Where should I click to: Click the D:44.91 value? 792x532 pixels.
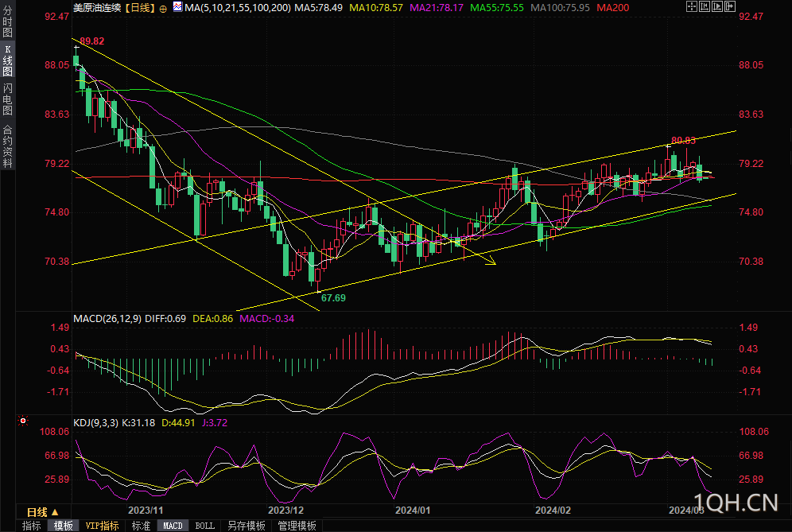tap(178, 423)
